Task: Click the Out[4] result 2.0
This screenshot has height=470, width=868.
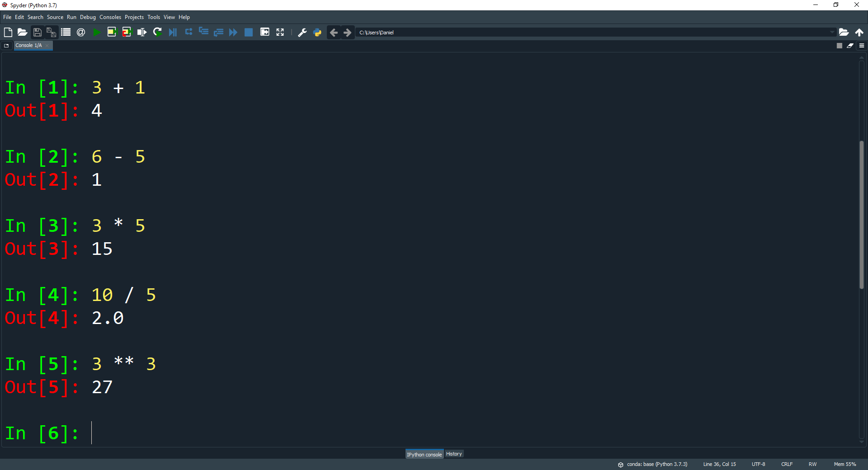Action: coord(108,318)
